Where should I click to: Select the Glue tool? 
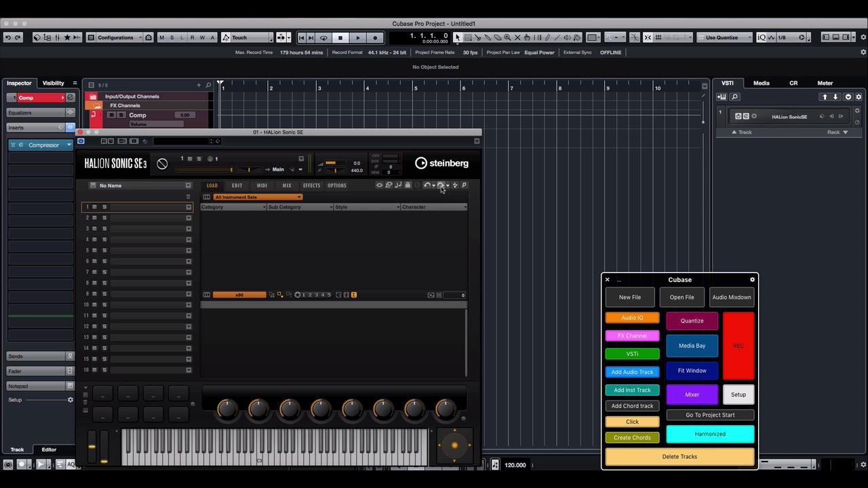click(x=488, y=37)
